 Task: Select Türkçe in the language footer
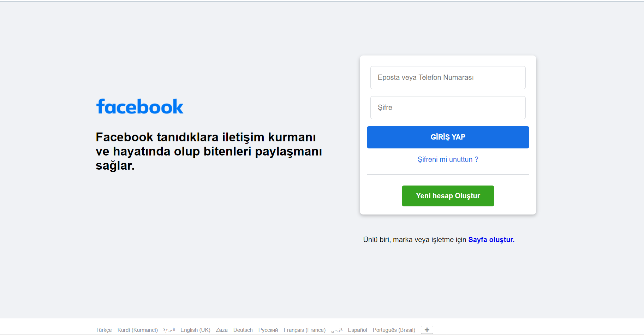pos(103,330)
